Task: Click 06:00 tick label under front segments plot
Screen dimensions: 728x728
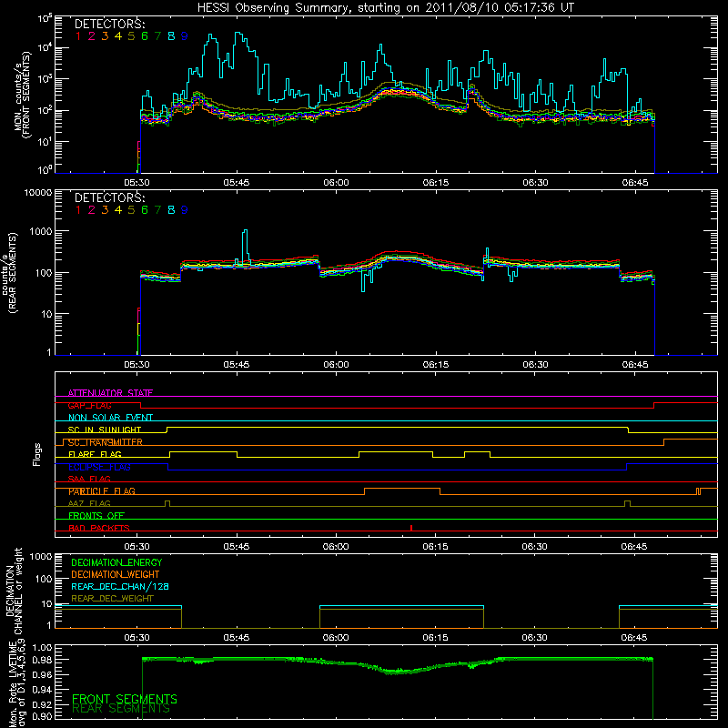Action: pyautogui.click(x=336, y=183)
